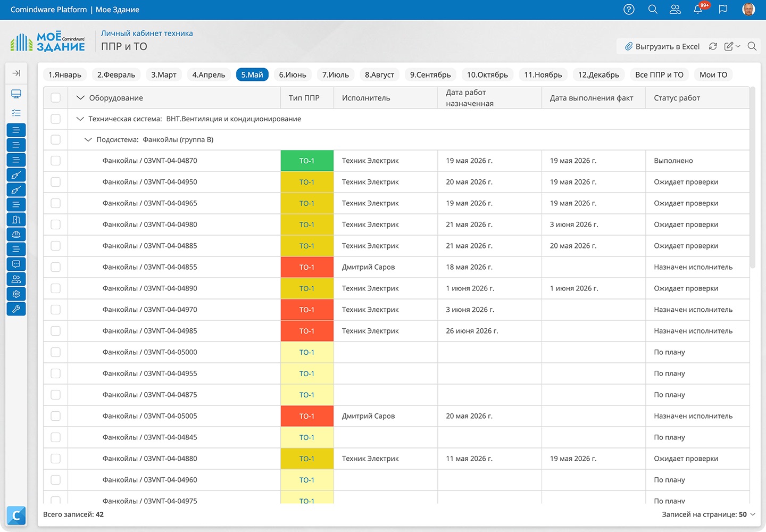The image size is (766, 532).
Task: Click the flag icon in the top bar
Action: 723,10
